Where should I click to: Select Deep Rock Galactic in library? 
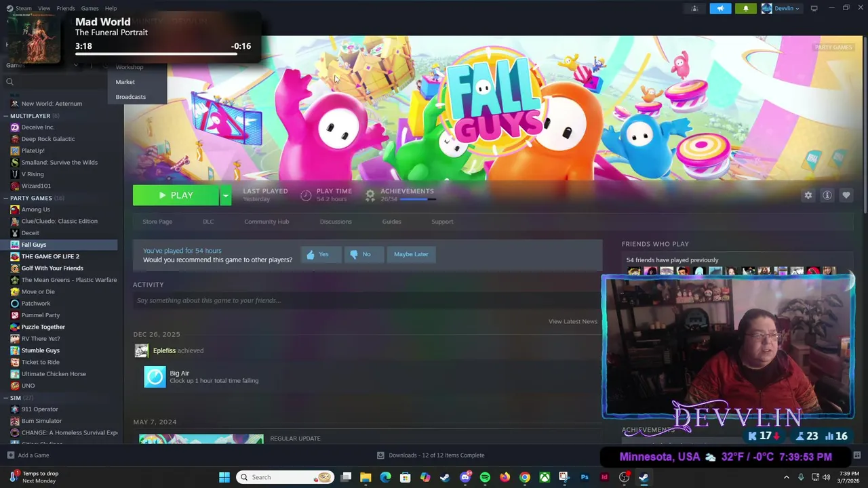(48, 139)
